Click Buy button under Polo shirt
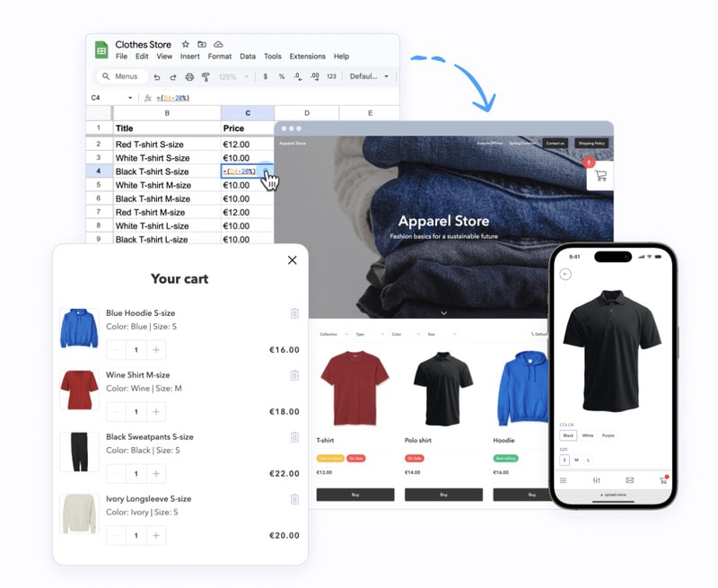The image size is (718, 588). (x=443, y=495)
